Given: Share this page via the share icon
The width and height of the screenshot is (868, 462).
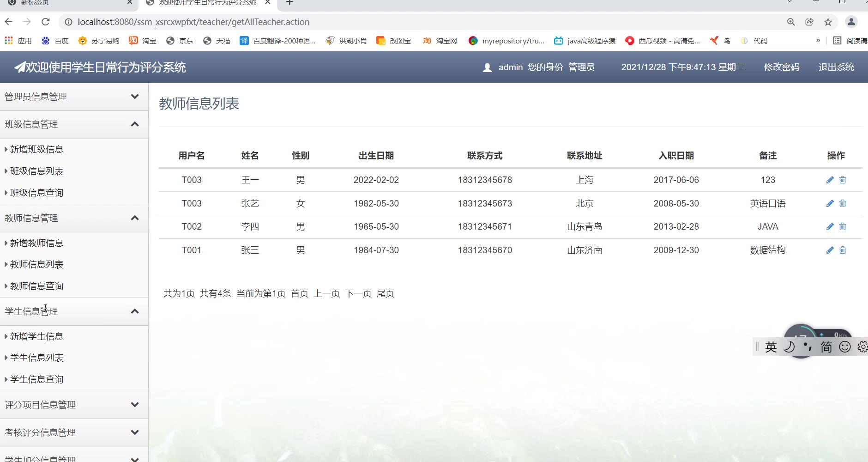Looking at the screenshot, I should click(x=809, y=22).
